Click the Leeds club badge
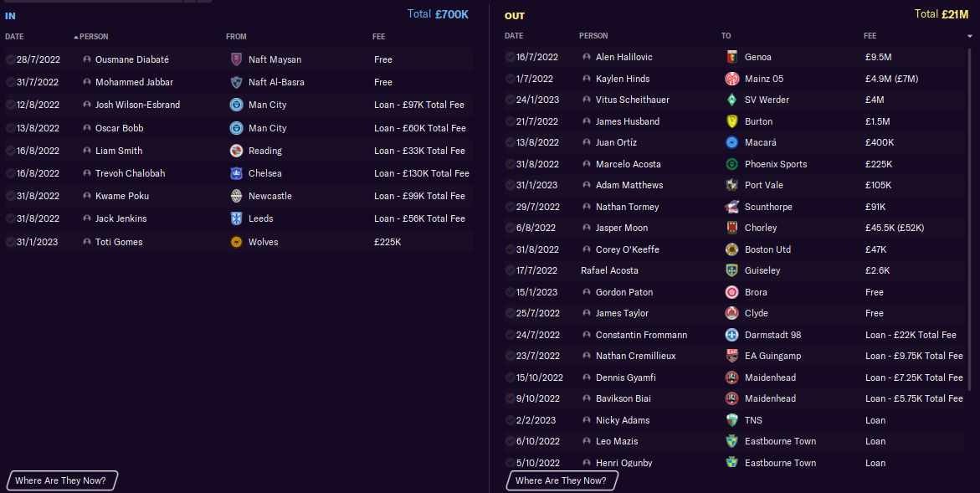The height and width of the screenshot is (493, 980). coord(236,218)
